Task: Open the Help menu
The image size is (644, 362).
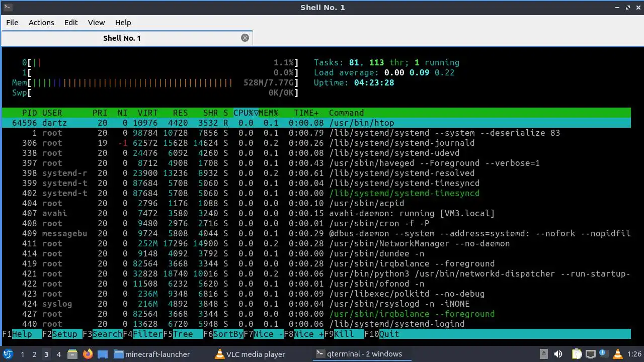Action: [x=123, y=22]
